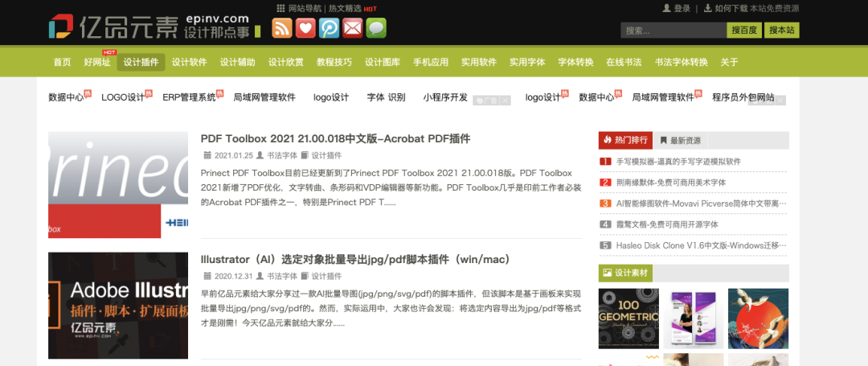This screenshot has height=366, width=868.
Task: Focus the 搜索 search input field
Action: tap(674, 31)
